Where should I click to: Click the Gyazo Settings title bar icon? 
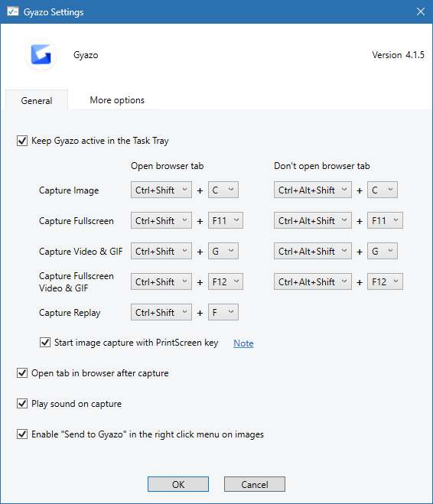coord(13,12)
